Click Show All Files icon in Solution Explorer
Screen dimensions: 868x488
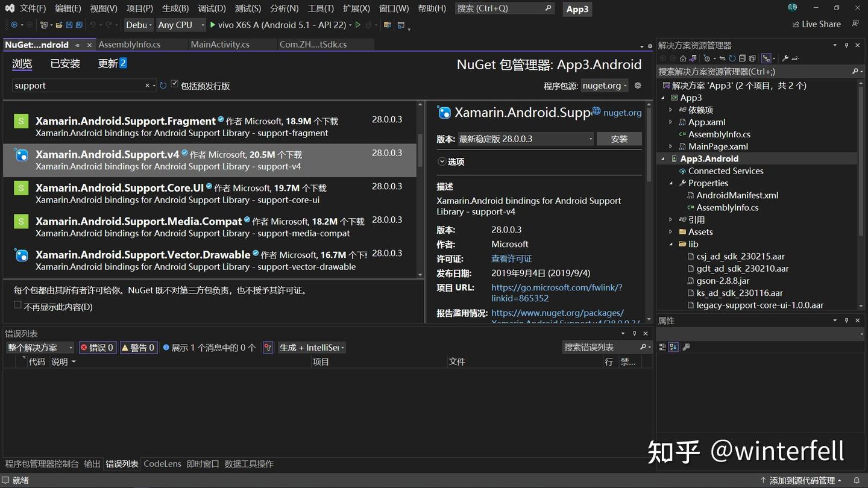click(x=752, y=58)
